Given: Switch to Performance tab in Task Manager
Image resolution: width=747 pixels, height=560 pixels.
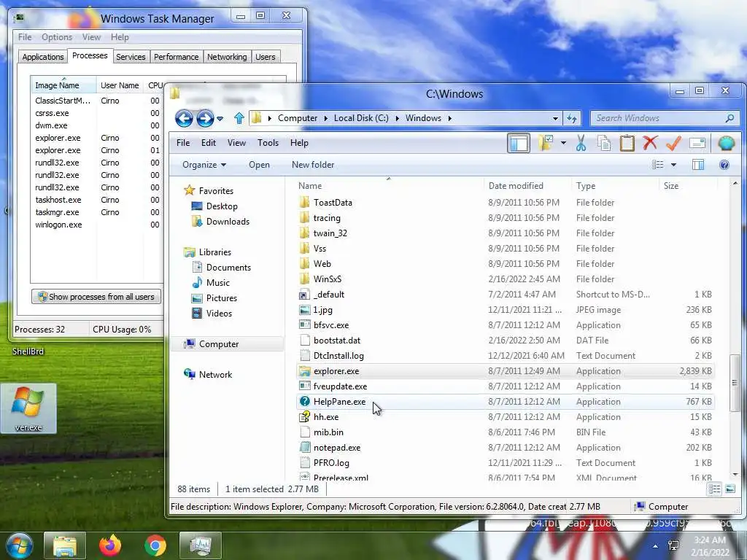Looking at the screenshot, I should (x=177, y=57).
